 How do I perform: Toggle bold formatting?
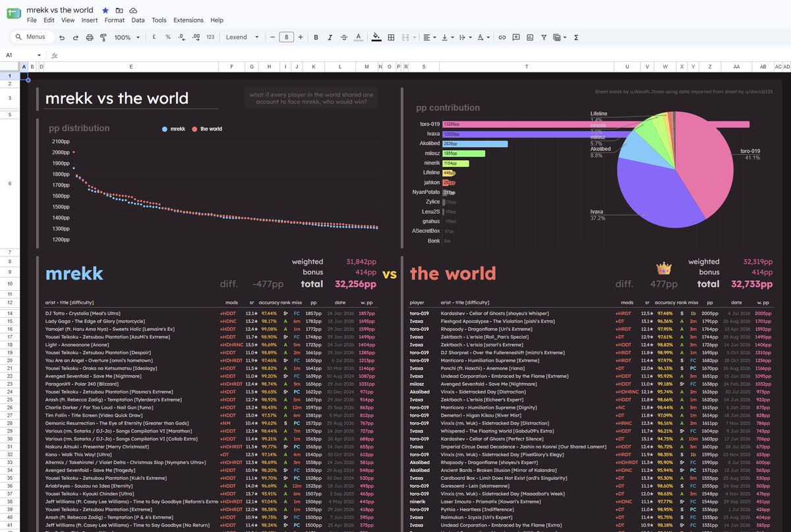tap(316, 38)
